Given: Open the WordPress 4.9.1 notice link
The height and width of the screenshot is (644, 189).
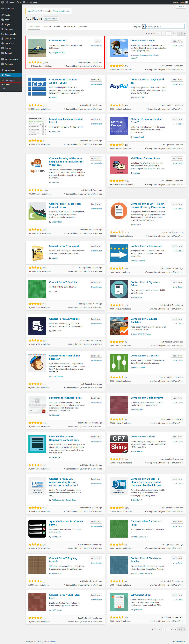Looking at the screenshot, I should (x=35, y=11).
